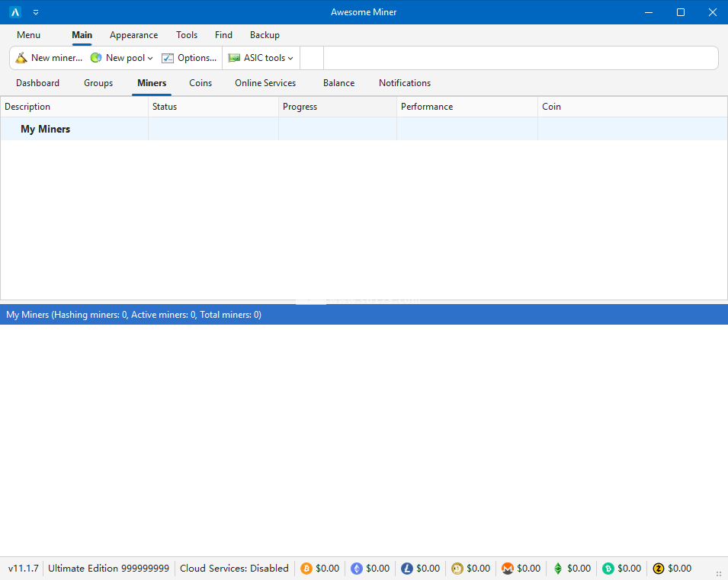Click the Zcash yellow icon
The width and height of the screenshot is (728, 580).
[659, 569]
